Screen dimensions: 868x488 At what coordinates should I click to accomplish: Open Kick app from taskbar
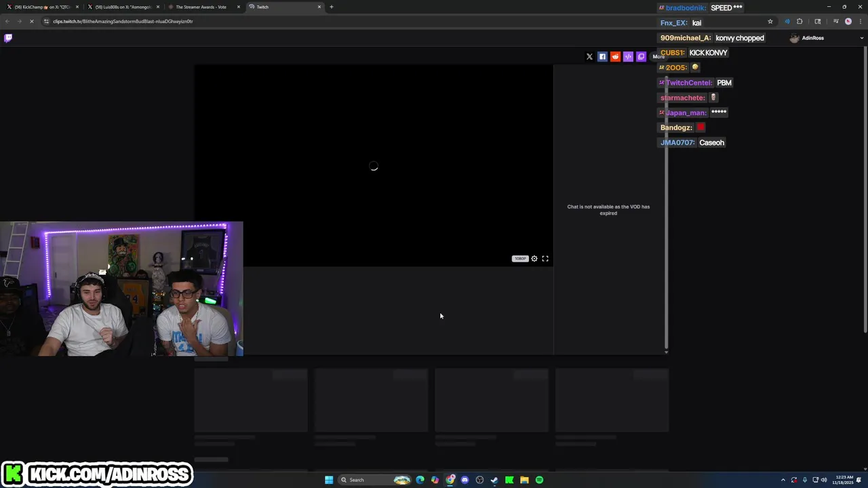[x=509, y=480]
